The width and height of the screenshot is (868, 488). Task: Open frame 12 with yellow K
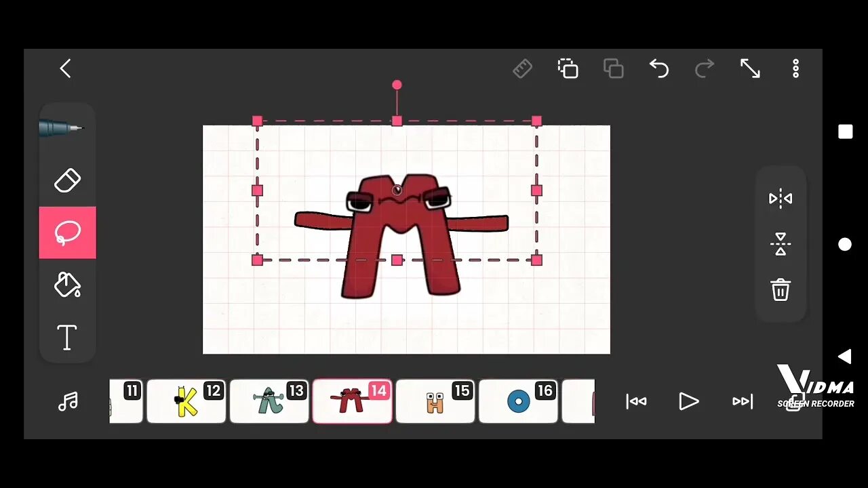click(186, 401)
